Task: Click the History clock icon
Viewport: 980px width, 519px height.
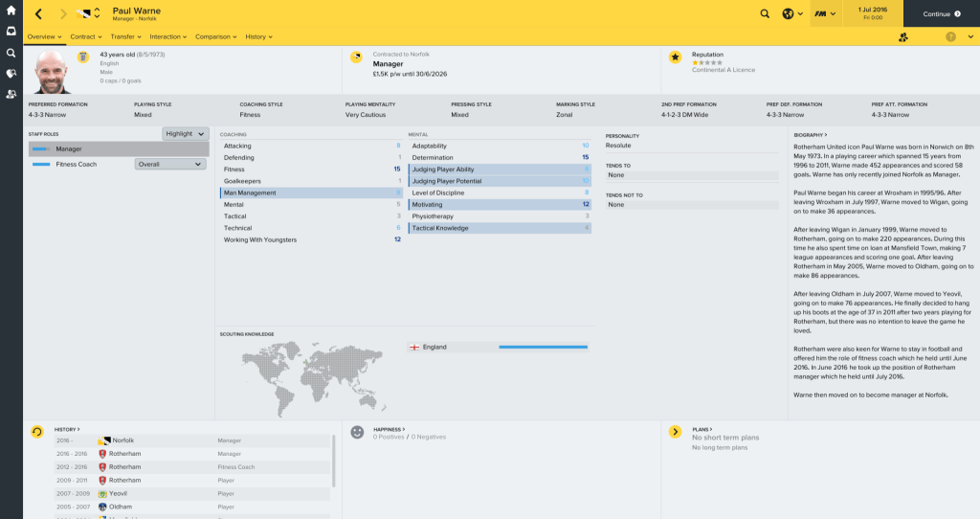Action: [37, 432]
